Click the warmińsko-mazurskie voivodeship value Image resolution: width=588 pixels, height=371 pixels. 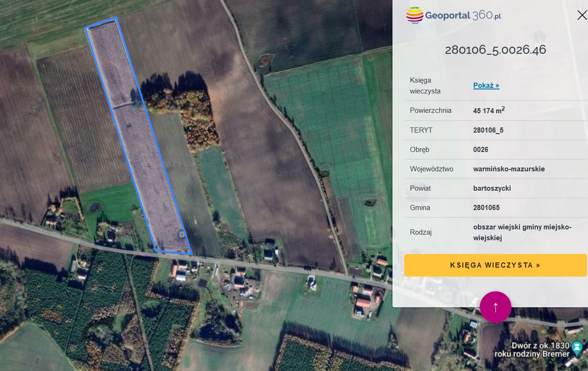pyautogui.click(x=509, y=169)
